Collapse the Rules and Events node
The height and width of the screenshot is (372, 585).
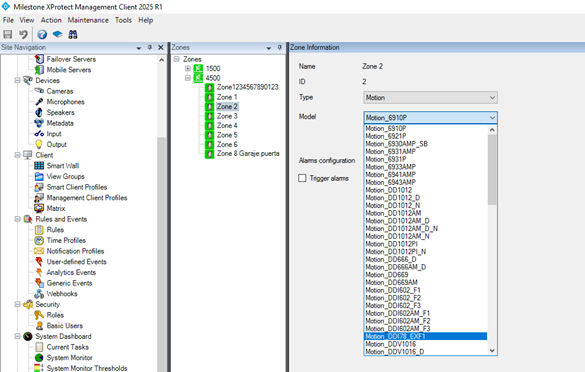pos(17,219)
